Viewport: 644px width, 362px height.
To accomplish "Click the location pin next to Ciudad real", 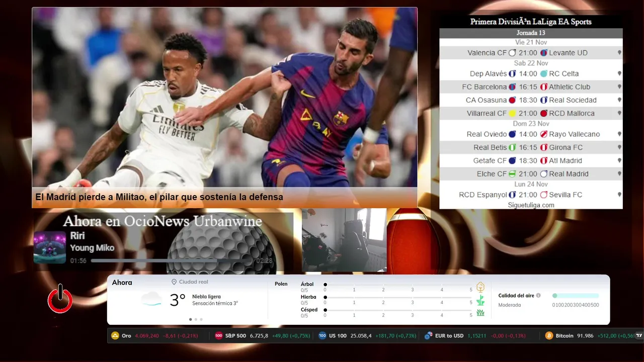I will click(174, 282).
